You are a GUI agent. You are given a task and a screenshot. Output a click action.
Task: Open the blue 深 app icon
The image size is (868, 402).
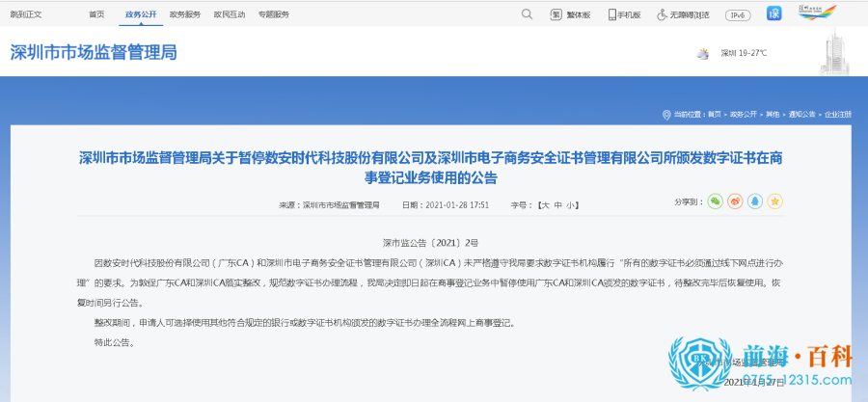(773, 13)
